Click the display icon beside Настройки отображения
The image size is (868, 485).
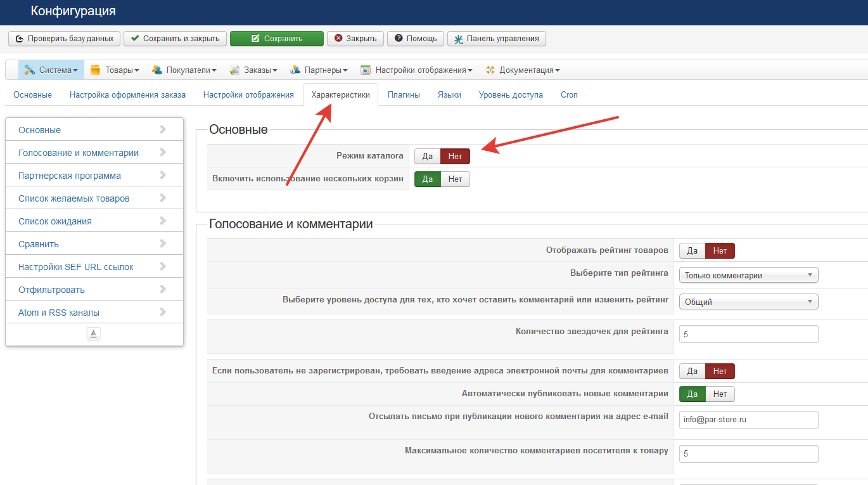366,70
